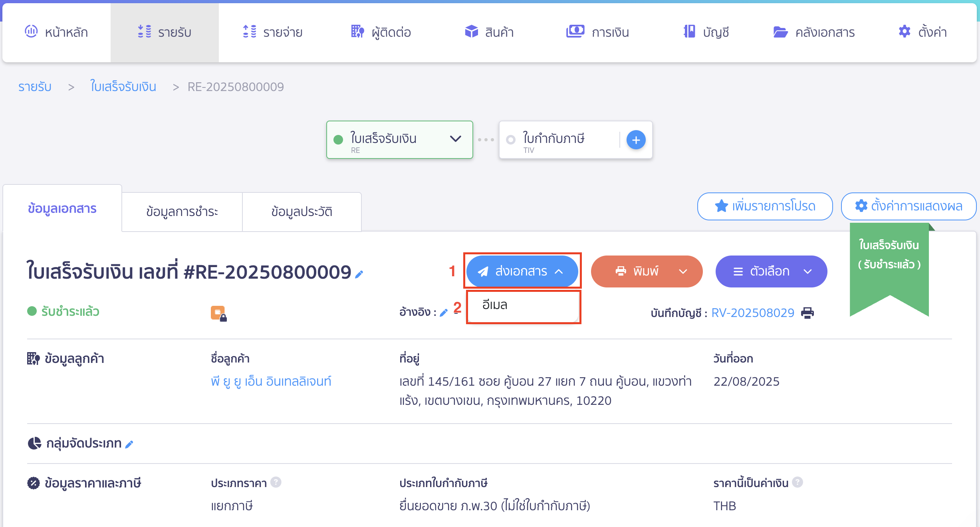This screenshot has width=980, height=527.
Task: Go to the ผู้ติดต่อ contacts menu
Action: pos(381,32)
